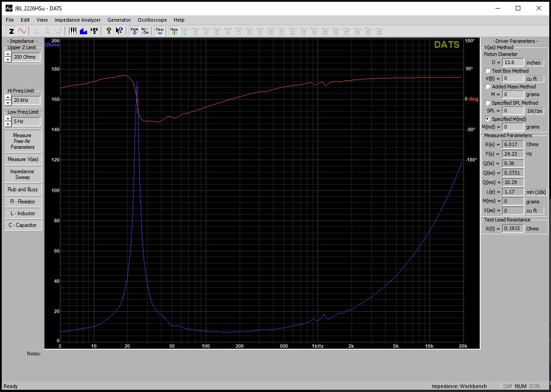Select the Test Box Method radio button
Image resolution: width=551 pixels, height=392 pixels.
[x=488, y=71]
